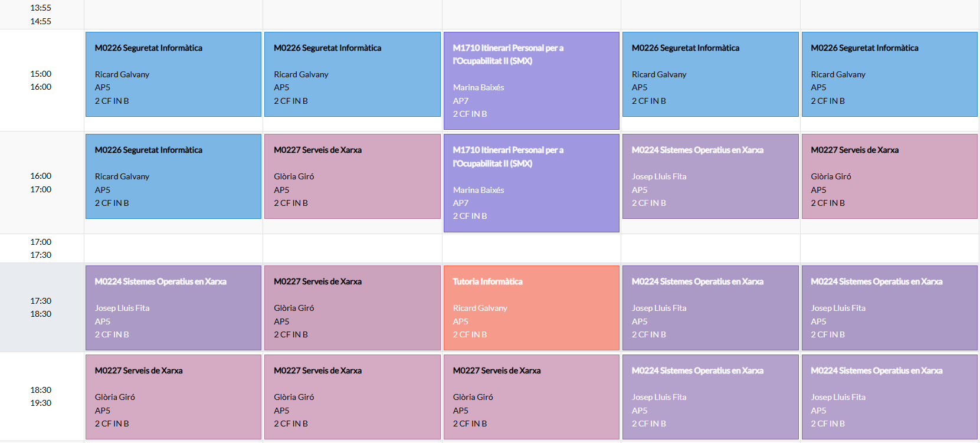Viewport: 980px width, 443px height.
Task: Select the 16:00–17:00 time slot label
Action: [41, 182]
